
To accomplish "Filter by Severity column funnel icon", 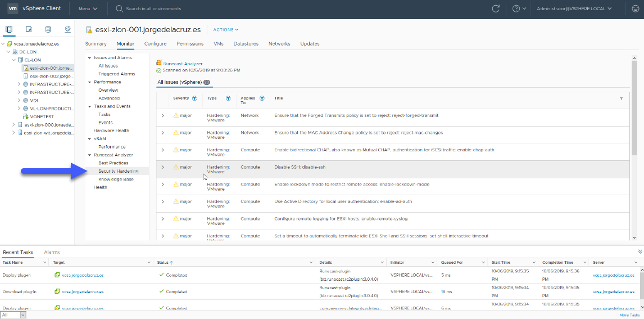I will [194, 98].
